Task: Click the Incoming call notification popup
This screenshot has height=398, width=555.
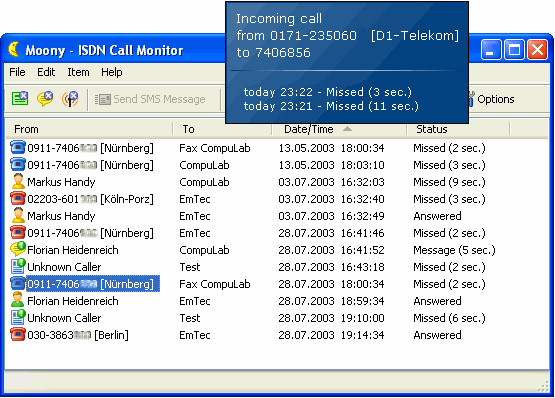Action: 347,63
